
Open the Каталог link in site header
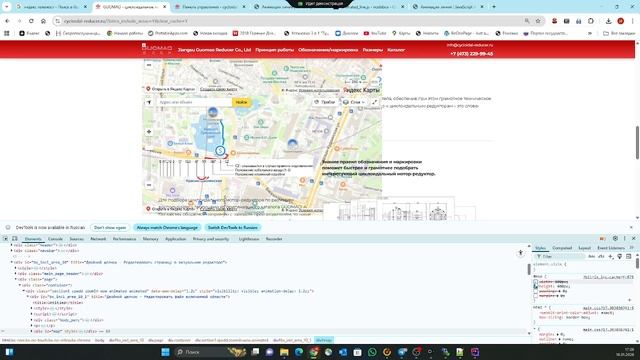click(x=396, y=50)
